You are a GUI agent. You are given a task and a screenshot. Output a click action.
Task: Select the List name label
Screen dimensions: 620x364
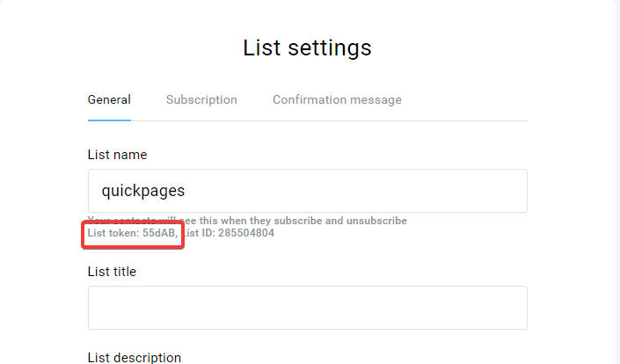click(x=118, y=155)
